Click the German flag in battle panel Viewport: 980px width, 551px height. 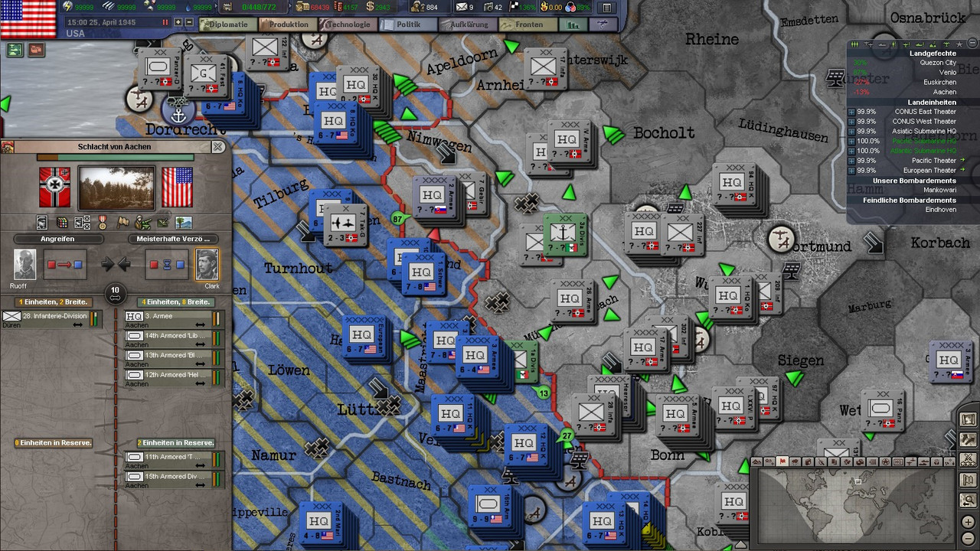(55, 187)
